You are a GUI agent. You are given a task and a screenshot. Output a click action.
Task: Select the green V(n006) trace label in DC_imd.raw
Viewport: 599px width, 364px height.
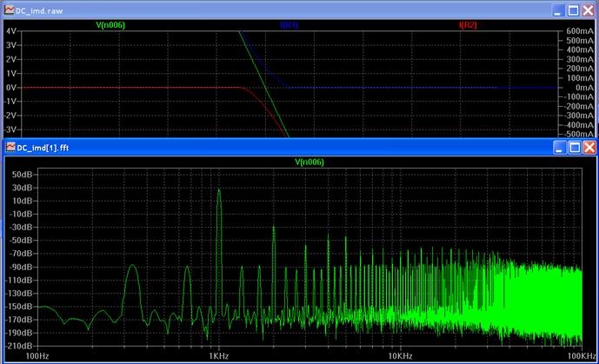[x=110, y=25]
